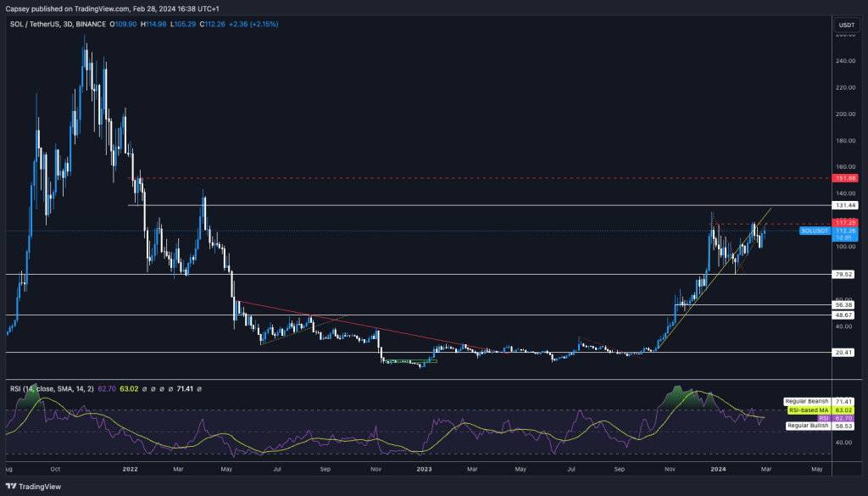The image size is (868, 496).
Task: Click the Regular Bearish indicator label
Action: point(807,401)
